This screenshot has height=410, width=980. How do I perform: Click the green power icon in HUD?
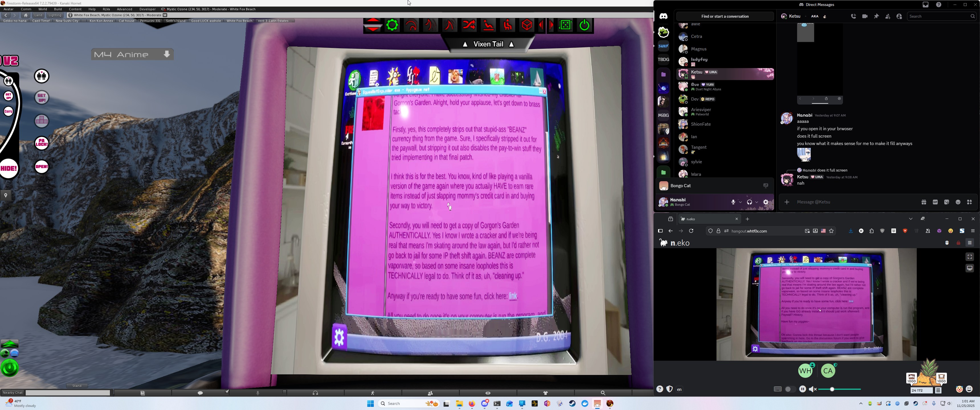pyautogui.click(x=584, y=25)
